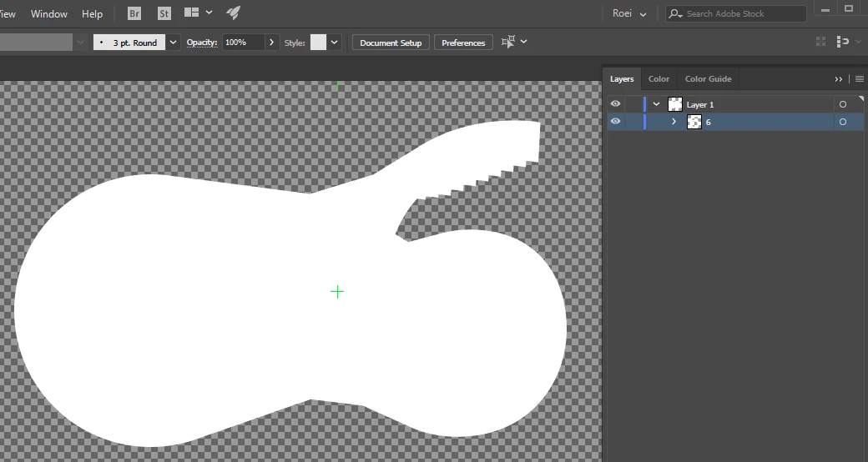The width and height of the screenshot is (868, 462).
Task: Click the grayed transform grid icon
Action: tap(821, 42)
